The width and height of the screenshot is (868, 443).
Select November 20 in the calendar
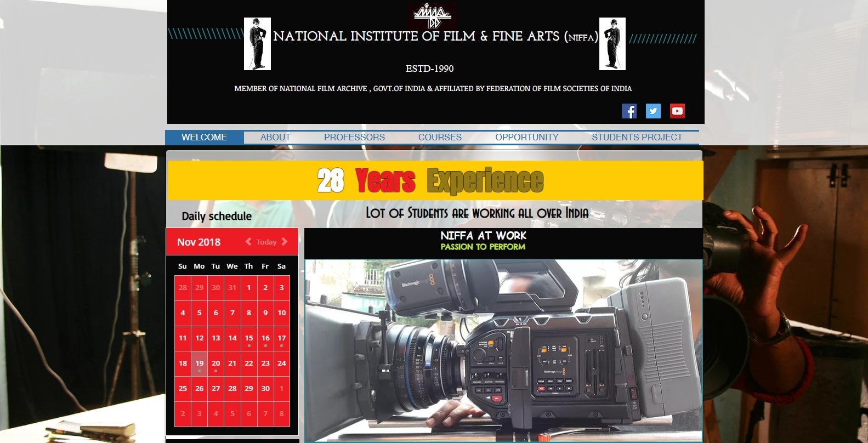click(216, 364)
